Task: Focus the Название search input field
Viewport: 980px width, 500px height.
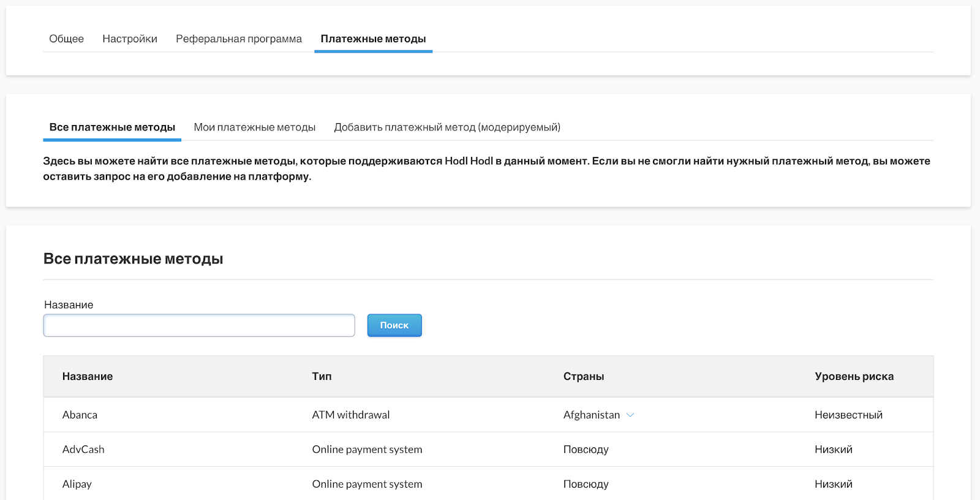Action: tap(199, 325)
